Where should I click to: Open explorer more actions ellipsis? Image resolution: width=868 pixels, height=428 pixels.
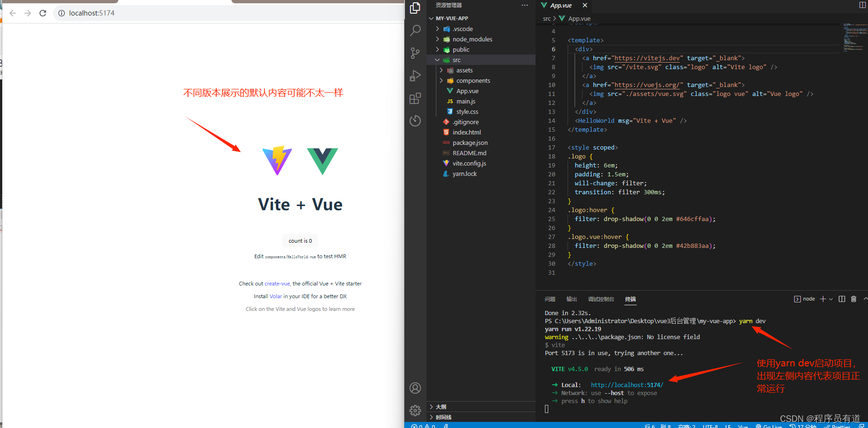525,5
